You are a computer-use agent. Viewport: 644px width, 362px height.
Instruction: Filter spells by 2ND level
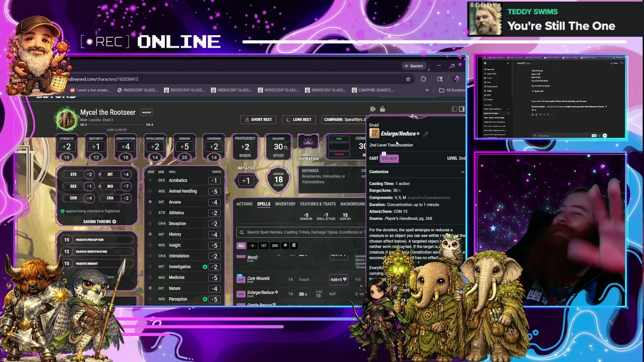275,246
